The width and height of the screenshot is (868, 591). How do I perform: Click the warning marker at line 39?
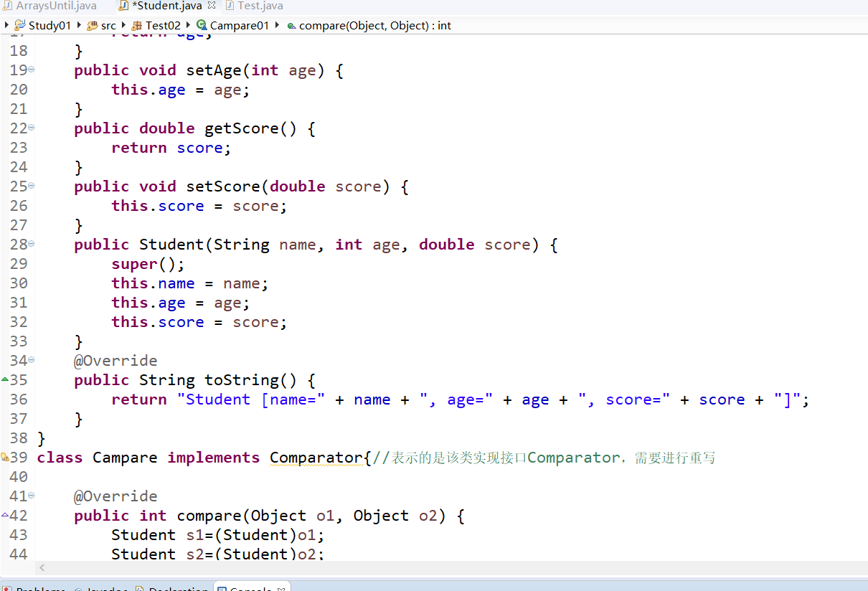pos(5,457)
